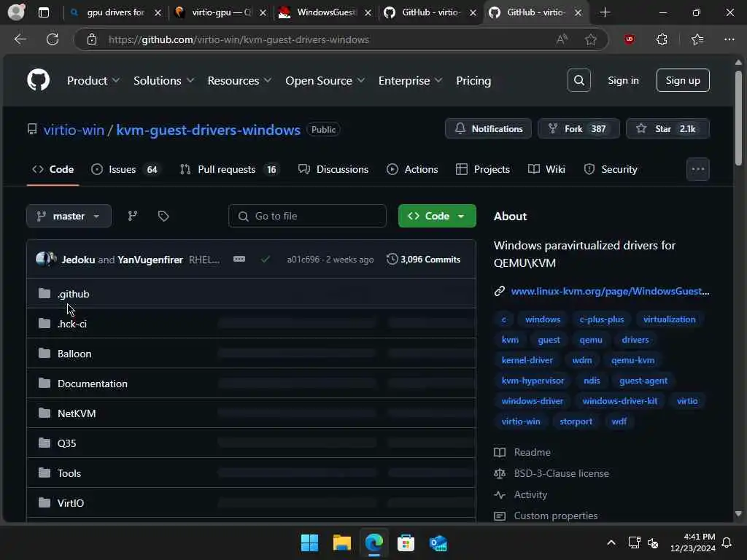Viewport: 747px width, 560px height.
Task: Open the Wiki tab
Action: pos(546,169)
